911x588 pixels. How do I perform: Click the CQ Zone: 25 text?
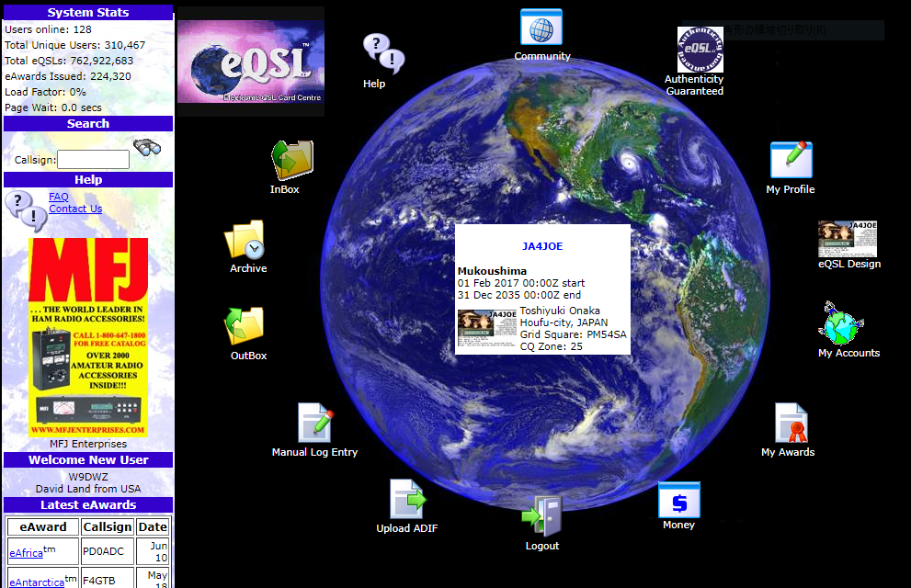551,346
